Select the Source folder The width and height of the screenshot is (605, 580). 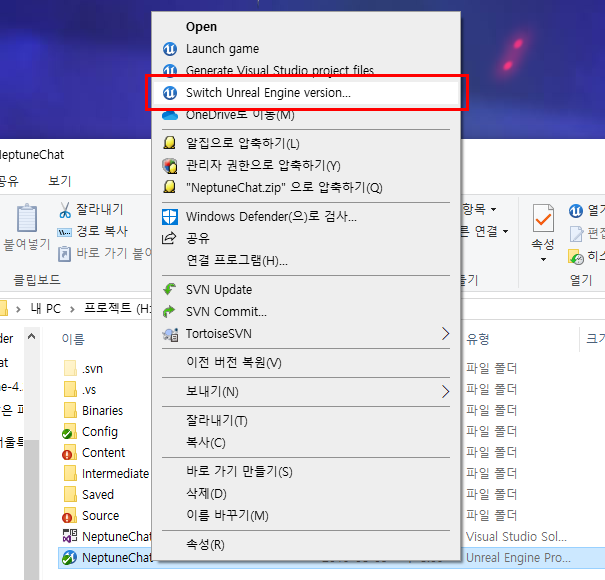click(90, 515)
